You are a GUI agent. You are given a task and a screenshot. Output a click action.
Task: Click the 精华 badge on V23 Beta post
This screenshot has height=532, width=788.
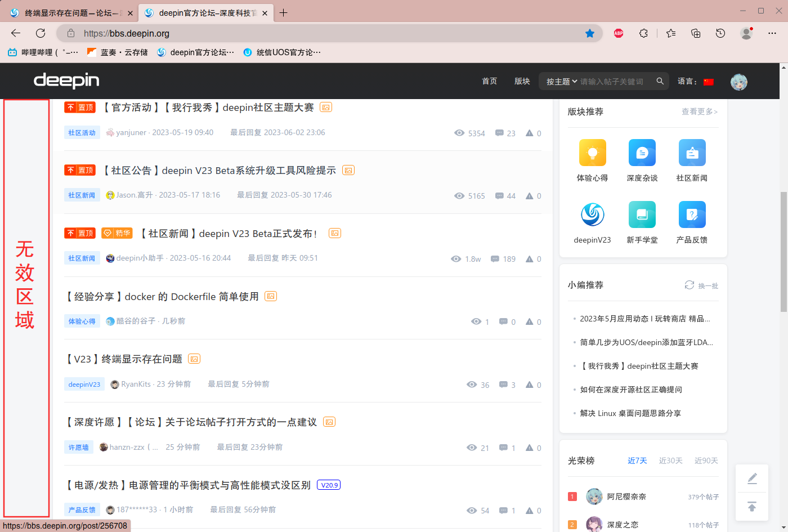(x=117, y=233)
